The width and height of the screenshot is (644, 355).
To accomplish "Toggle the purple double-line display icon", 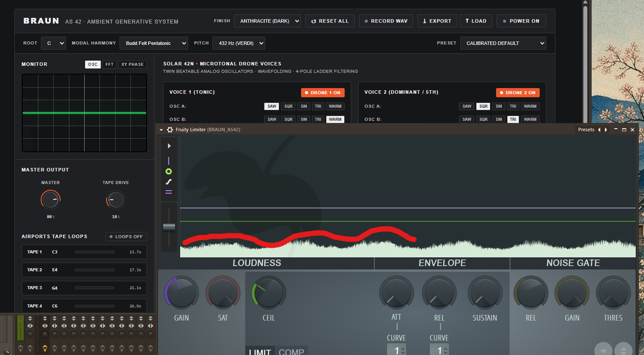I will [169, 192].
